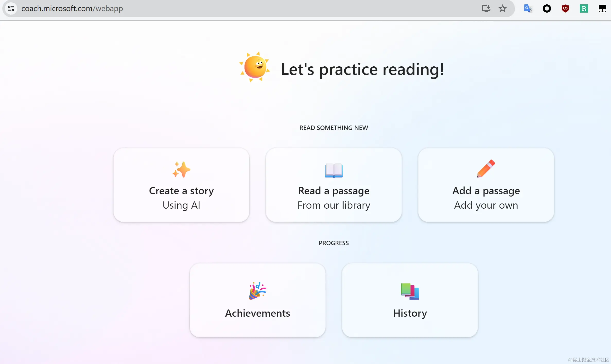Open the uBlock Origin extension shield
Screen dimensions: 611x364
click(x=565, y=8)
